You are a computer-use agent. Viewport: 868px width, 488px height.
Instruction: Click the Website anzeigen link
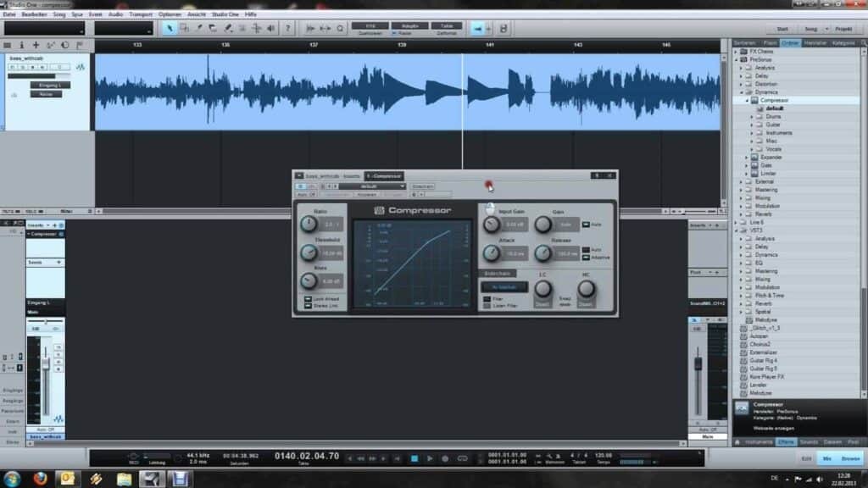(773, 428)
